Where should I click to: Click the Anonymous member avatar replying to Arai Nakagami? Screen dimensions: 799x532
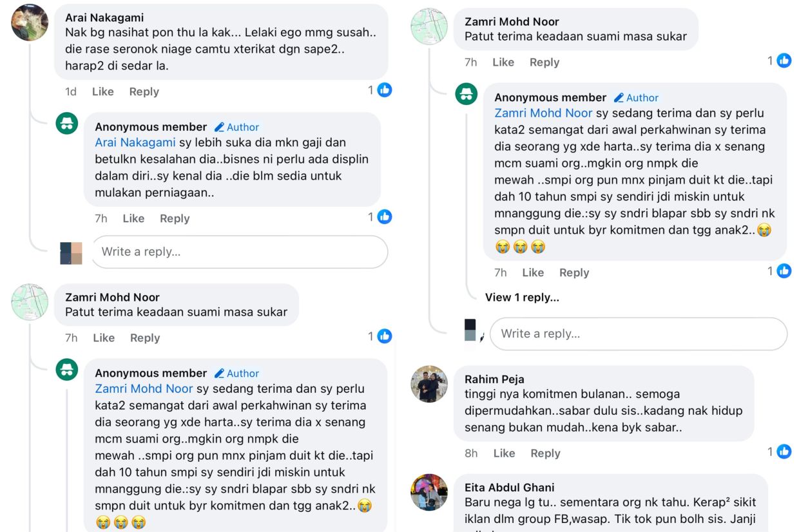coord(67,123)
